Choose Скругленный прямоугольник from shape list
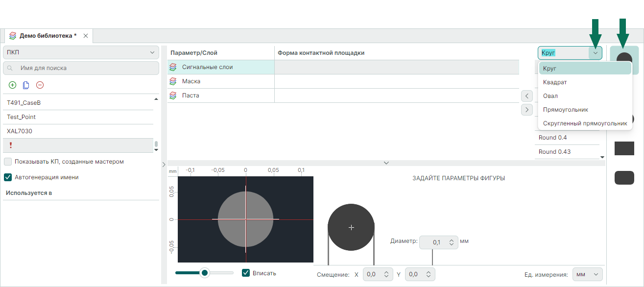The image size is (644, 287). tap(585, 123)
